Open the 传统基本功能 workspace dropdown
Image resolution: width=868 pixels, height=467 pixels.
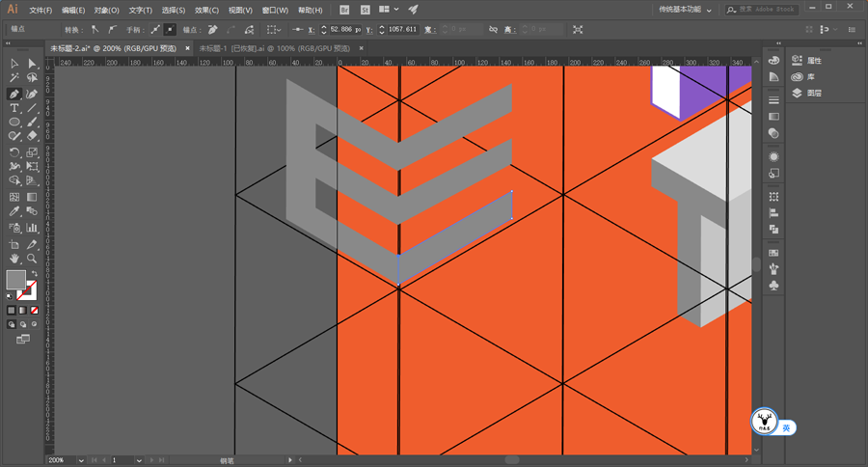tap(685, 10)
